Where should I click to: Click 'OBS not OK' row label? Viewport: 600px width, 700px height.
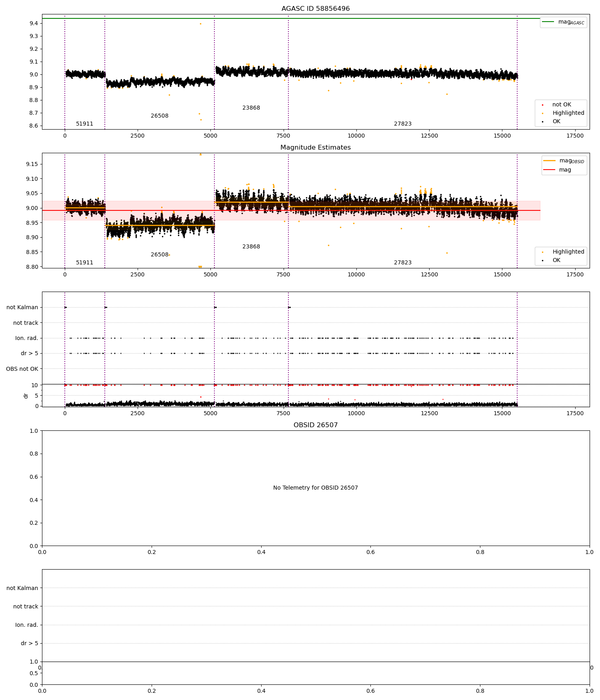pos(22,369)
